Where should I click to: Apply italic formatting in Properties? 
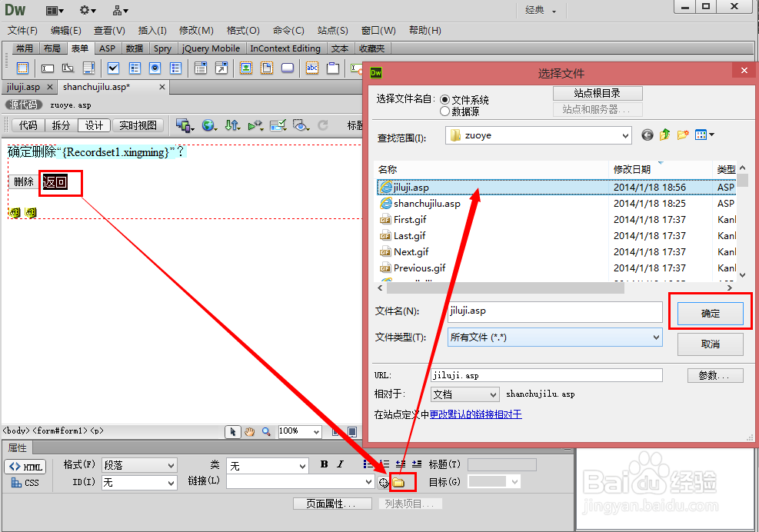(341, 464)
